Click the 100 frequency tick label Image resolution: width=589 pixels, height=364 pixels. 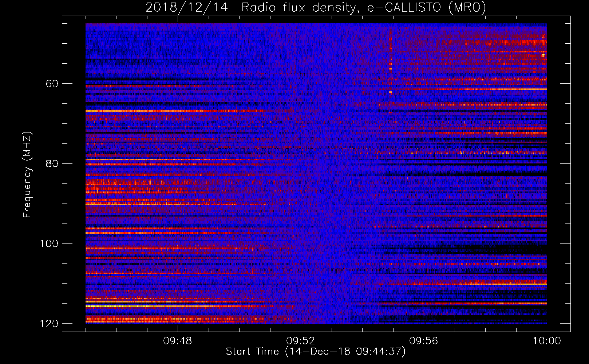pos(49,244)
